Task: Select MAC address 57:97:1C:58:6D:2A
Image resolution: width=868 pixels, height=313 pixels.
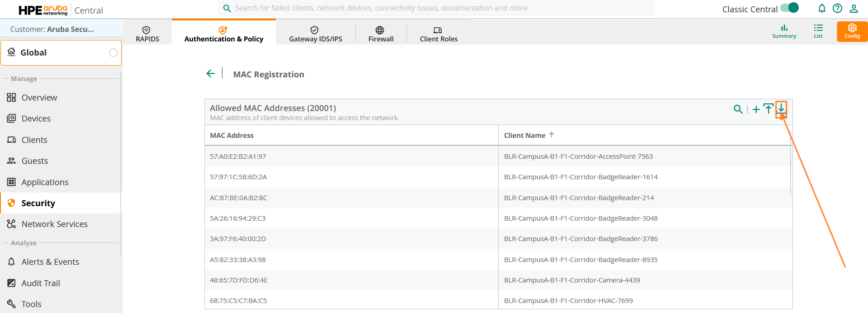Action: (238, 177)
